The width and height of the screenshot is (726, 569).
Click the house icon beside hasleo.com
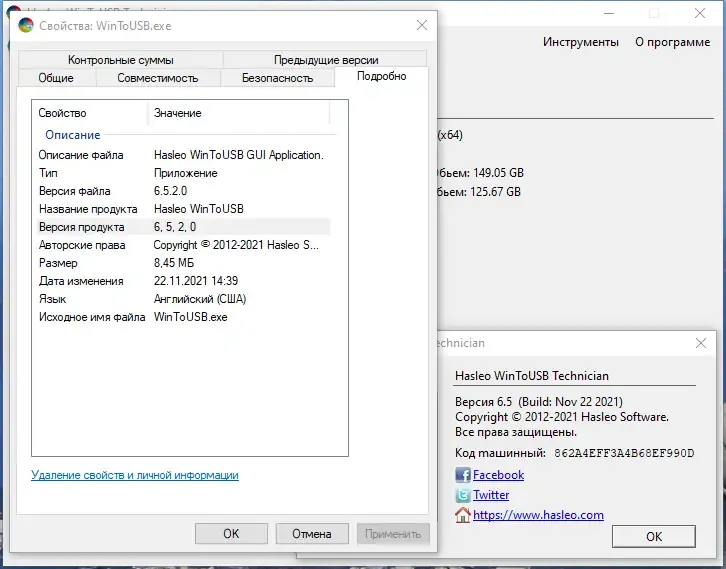point(463,515)
